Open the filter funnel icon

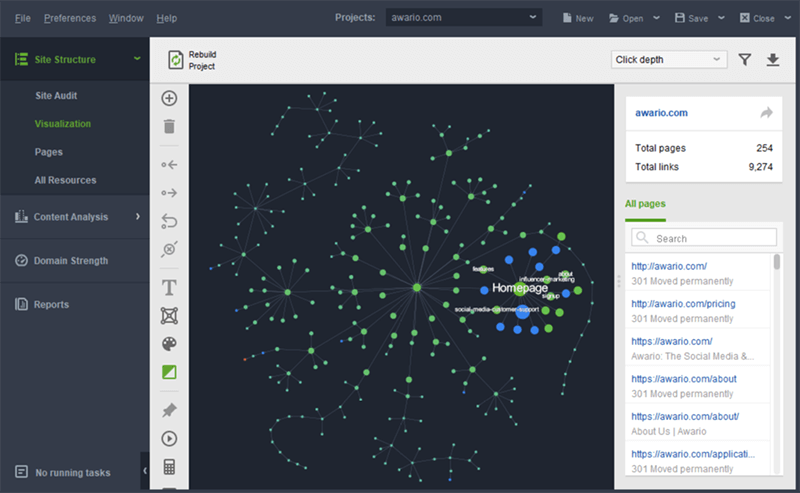click(745, 60)
